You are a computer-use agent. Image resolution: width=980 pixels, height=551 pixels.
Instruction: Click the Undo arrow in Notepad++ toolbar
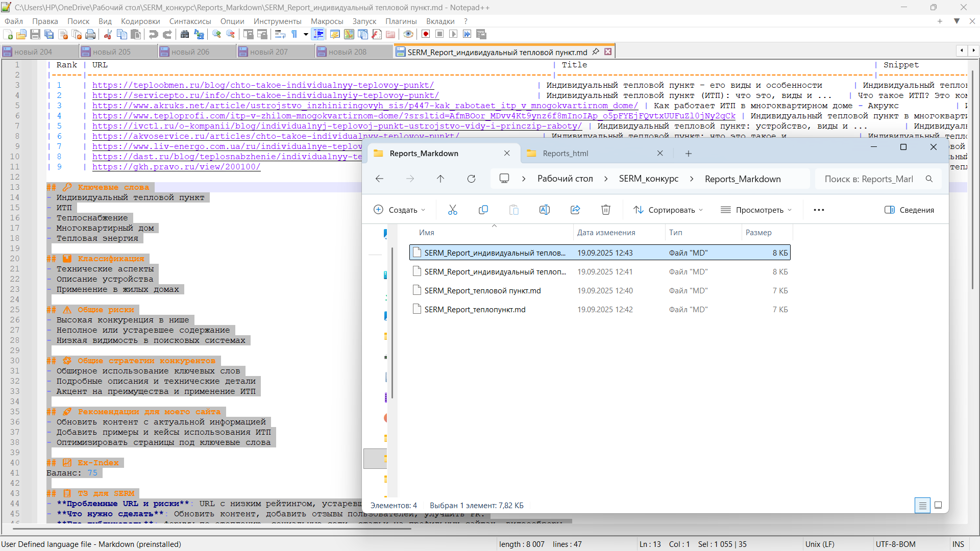[x=153, y=34]
